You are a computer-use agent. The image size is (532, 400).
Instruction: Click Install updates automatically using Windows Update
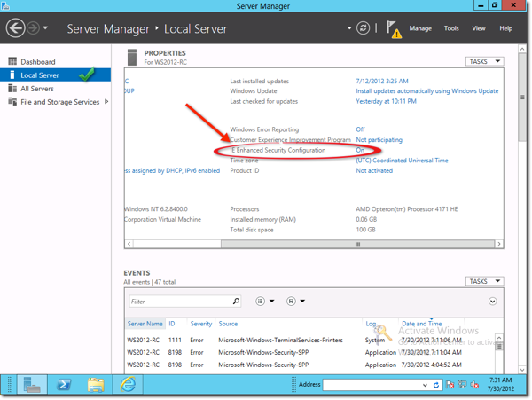426,91
